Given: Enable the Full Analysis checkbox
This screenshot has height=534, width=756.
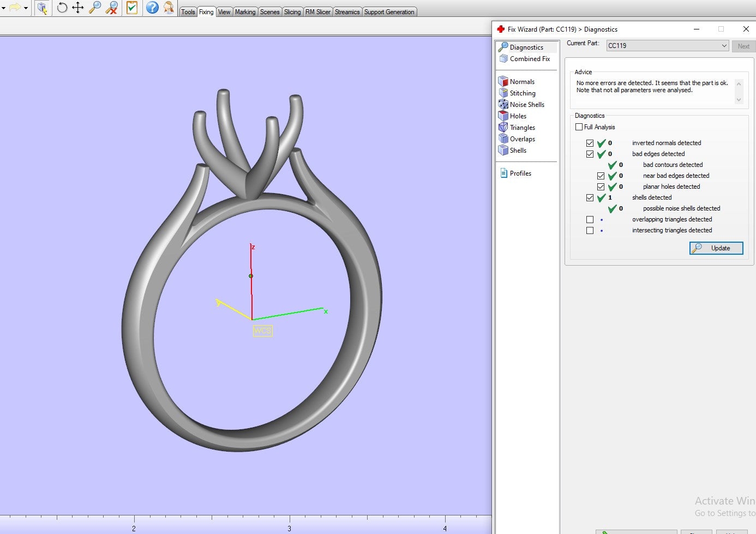Looking at the screenshot, I should tap(579, 127).
